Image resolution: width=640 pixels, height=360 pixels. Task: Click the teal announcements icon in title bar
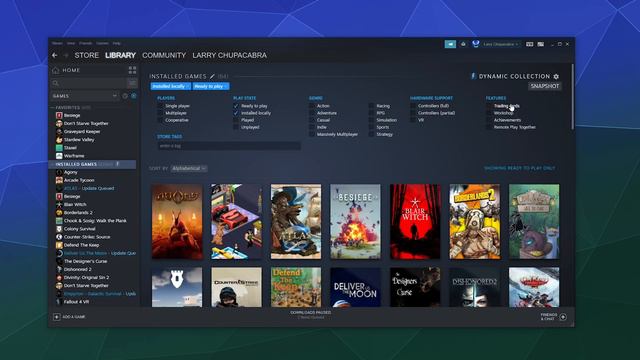pyautogui.click(x=450, y=44)
